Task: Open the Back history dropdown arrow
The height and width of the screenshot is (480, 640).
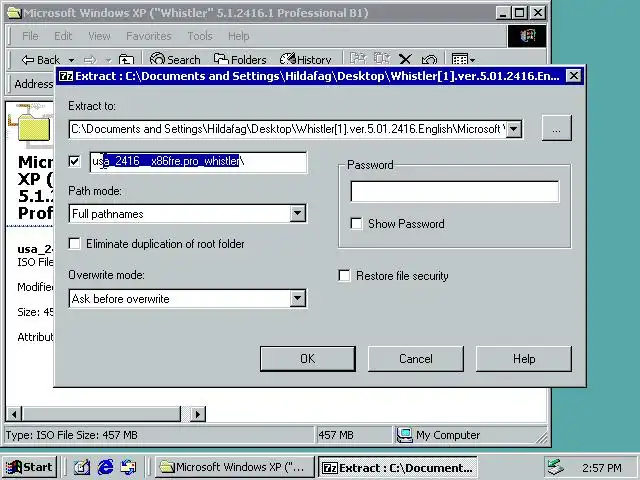Action: coord(71,60)
